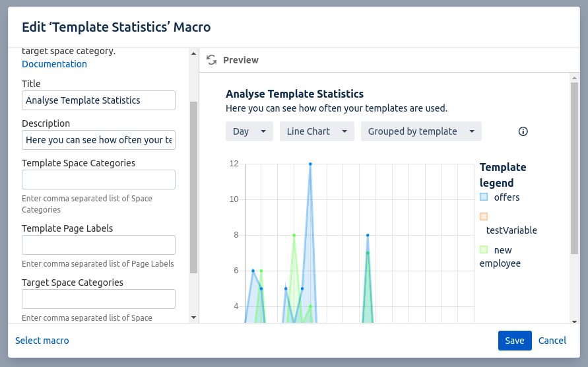588x367 pixels.
Task: Expand the Grouped by template dropdown
Action: (421, 131)
